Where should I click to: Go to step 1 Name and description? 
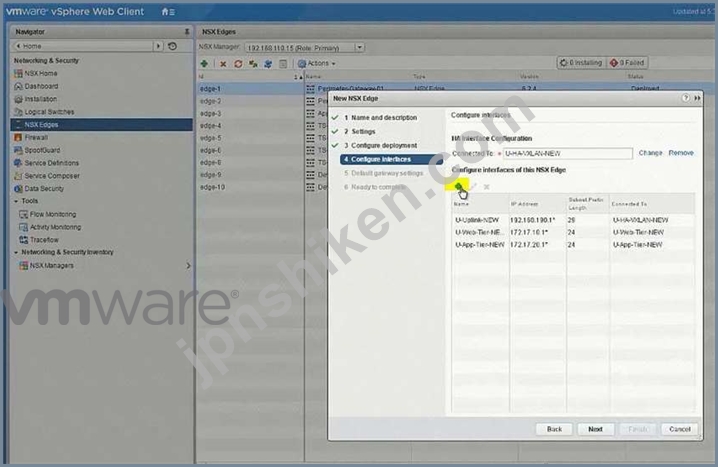(381, 118)
